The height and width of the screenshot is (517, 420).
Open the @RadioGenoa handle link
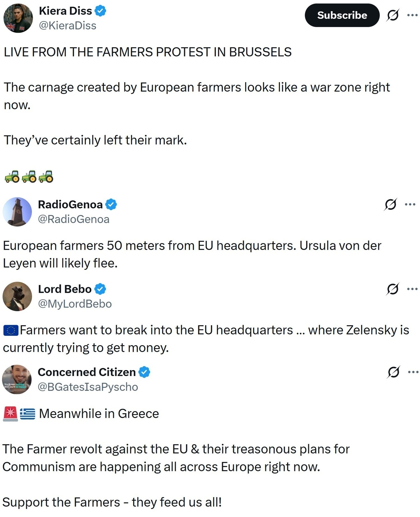(74, 219)
